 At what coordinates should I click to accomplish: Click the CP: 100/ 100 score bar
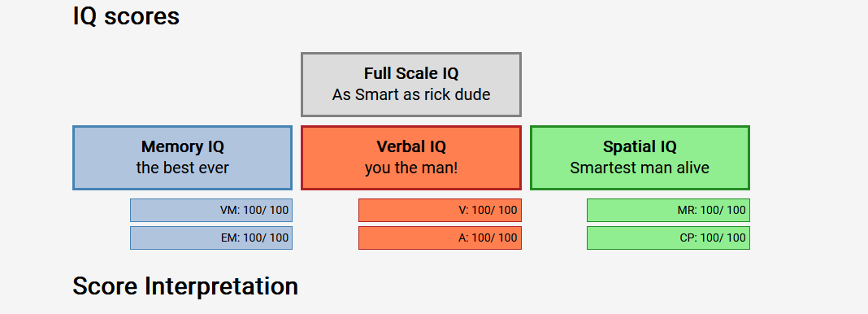668,238
